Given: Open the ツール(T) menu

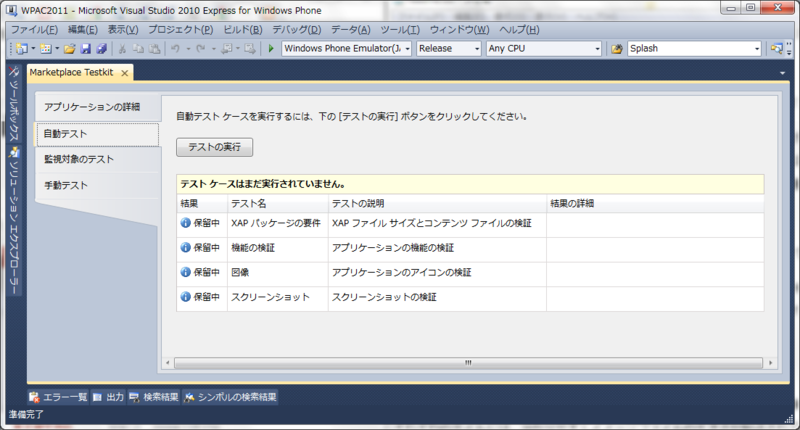Looking at the screenshot, I should coord(400,30).
